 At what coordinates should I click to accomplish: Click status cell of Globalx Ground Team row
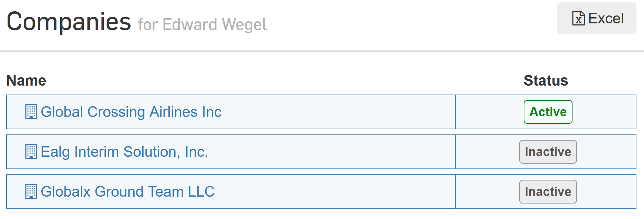[x=546, y=192]
